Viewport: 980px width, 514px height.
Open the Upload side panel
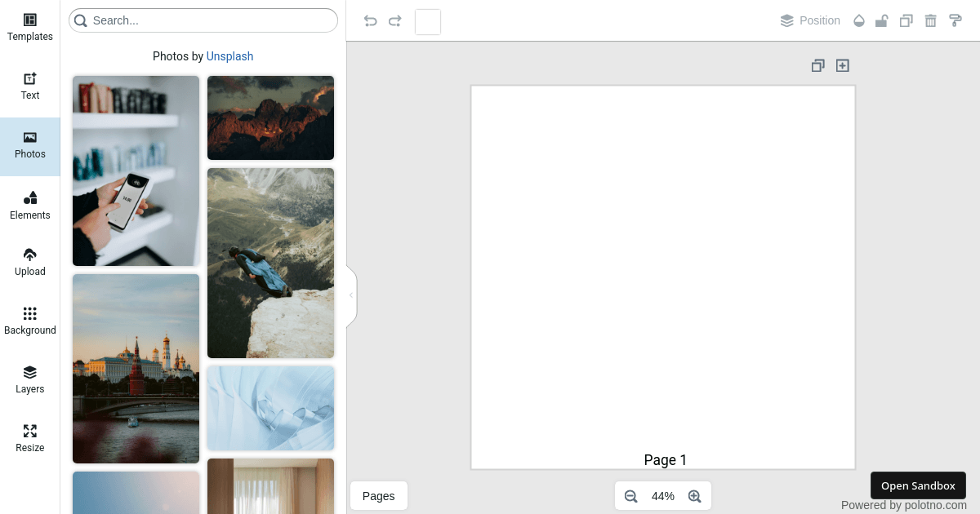coord(29,264)
